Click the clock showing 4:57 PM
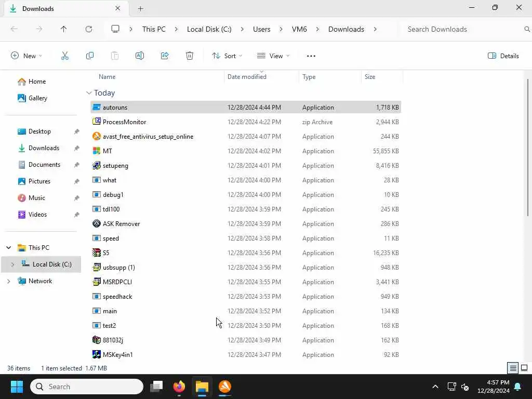Image resolution: width=532 pixels, height=399 pixels. 498,382
